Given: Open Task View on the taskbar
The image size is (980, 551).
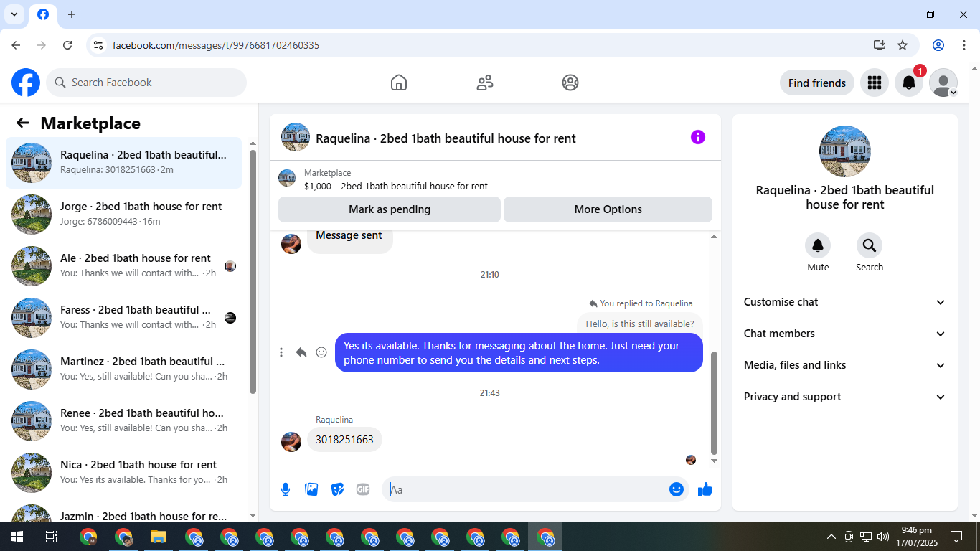Looking at the screenshot, I should pos(51,537).
